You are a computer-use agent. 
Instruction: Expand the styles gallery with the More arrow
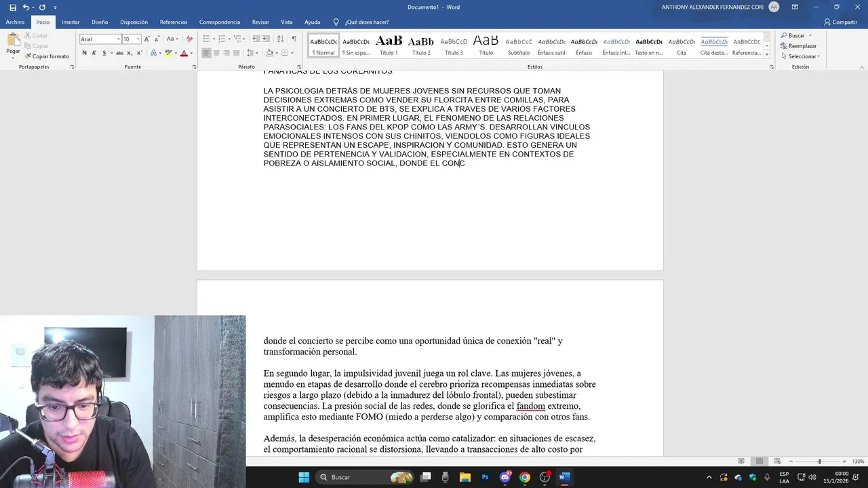pos(767,54)
